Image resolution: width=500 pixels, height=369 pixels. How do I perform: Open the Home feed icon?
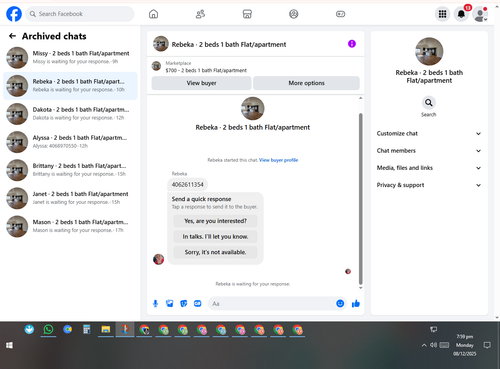153,14
